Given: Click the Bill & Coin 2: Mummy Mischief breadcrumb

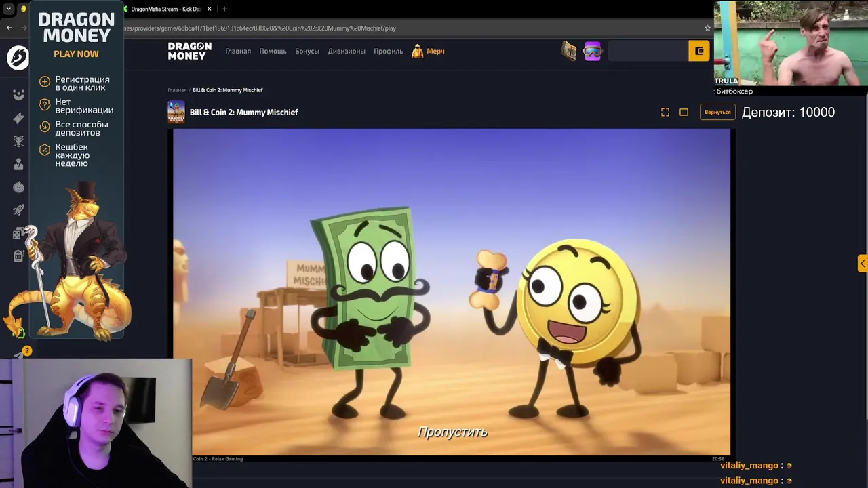Looking at the screenshot, I should tap(227, 90).
